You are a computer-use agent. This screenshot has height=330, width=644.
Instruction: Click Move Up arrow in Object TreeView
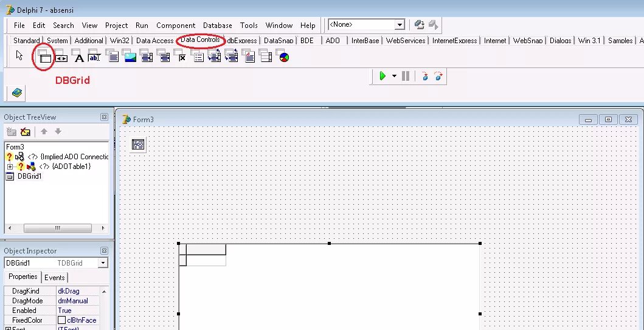[x=44, y=131]
